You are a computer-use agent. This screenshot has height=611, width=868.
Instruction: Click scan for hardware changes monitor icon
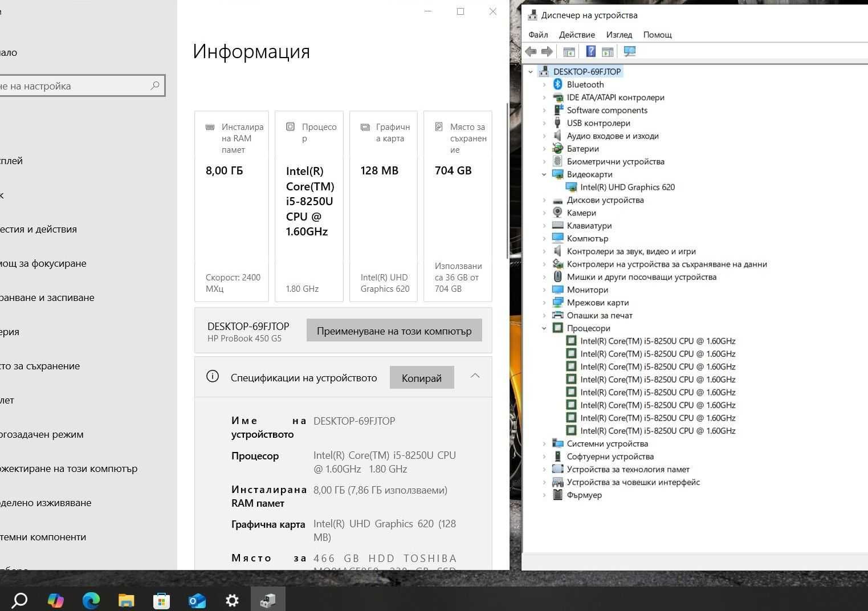(x=630, y=52)
